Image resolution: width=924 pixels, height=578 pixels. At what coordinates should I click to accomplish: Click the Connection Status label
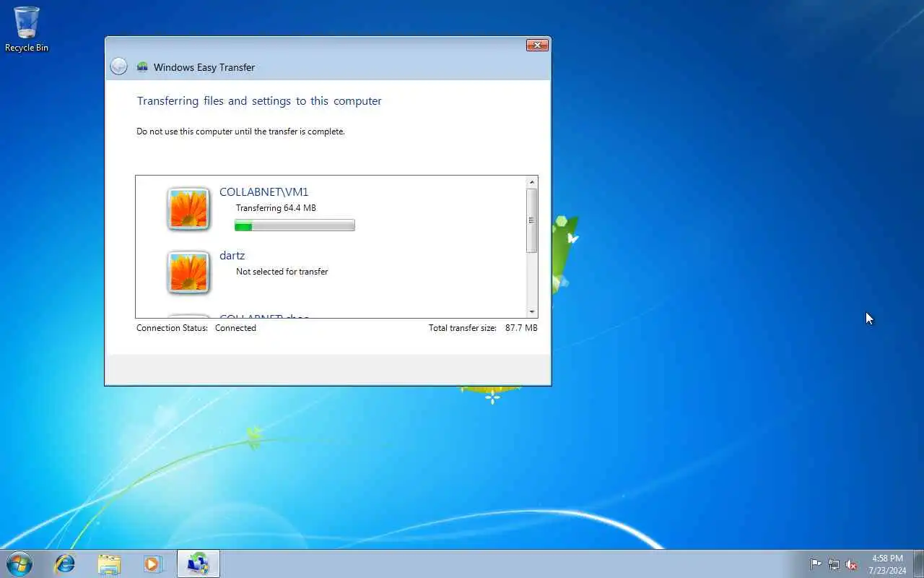point(172,328)
